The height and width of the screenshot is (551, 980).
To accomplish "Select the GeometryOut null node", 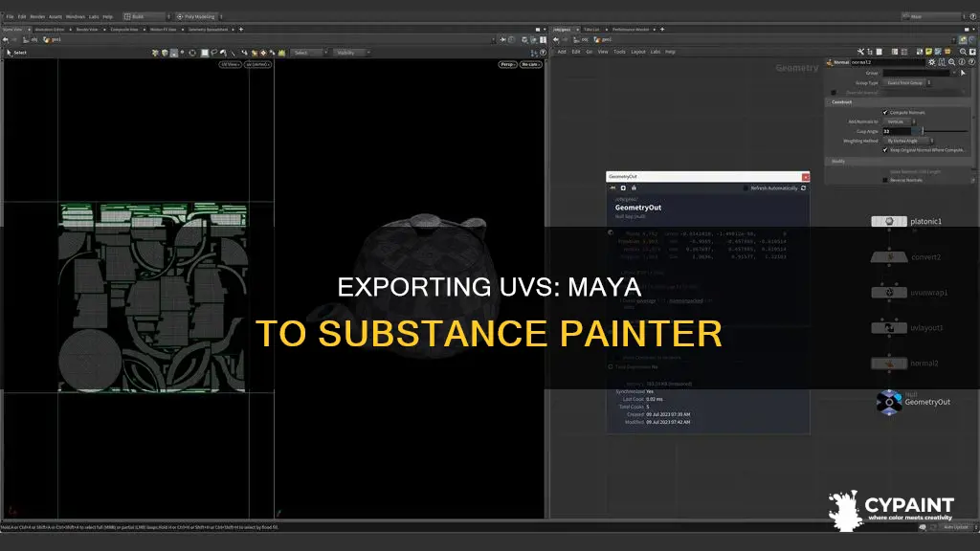I will (x=889, y=403).
